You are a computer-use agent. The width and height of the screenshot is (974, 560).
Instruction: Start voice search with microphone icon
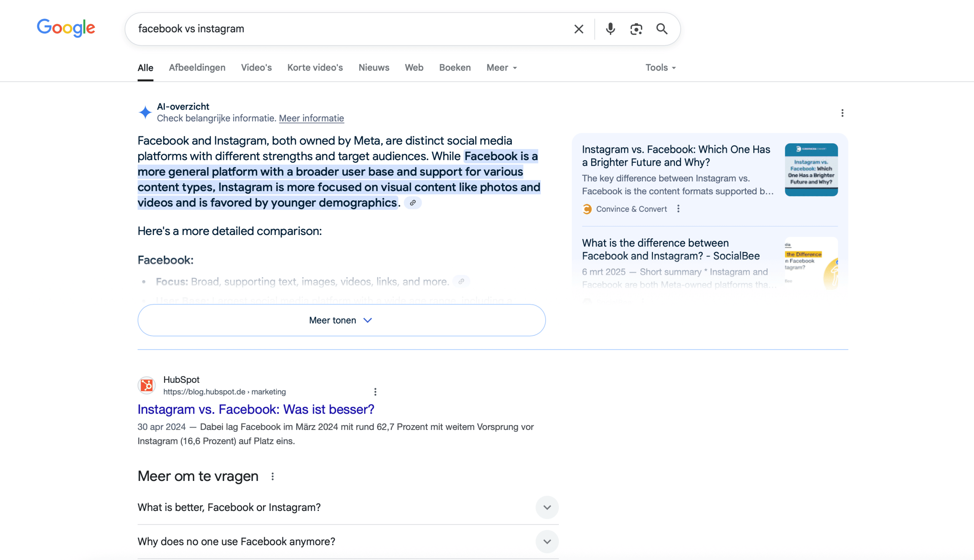pos(610,29)
